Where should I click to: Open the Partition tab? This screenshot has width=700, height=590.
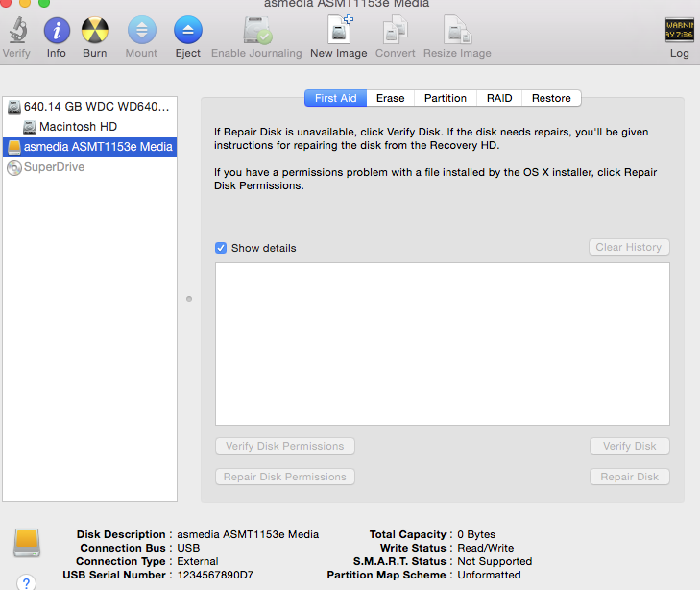(446, 98)
